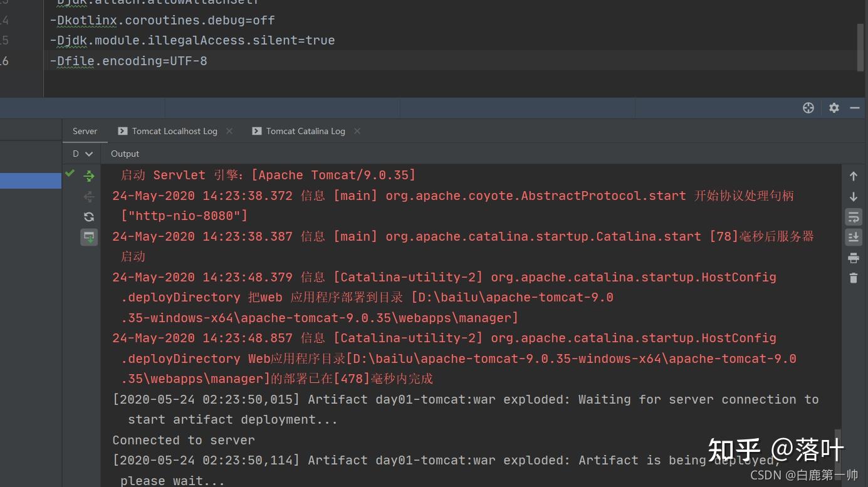
Task: Clear the console with trash icon
Action: 853,278
